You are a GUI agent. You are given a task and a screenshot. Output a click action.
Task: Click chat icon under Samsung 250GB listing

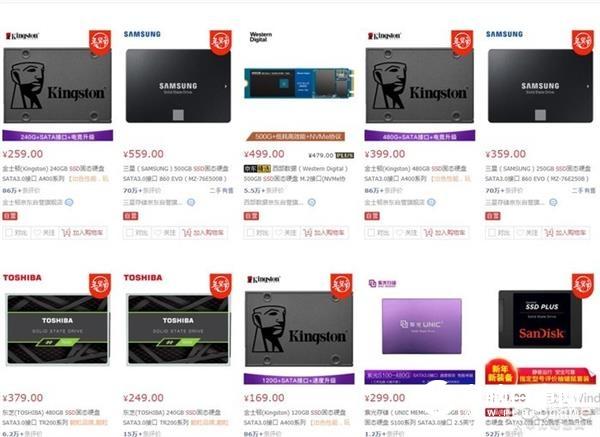pos(553,202)
